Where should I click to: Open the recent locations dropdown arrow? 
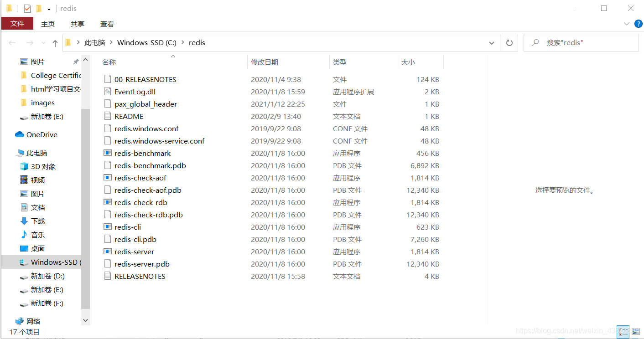44,43
